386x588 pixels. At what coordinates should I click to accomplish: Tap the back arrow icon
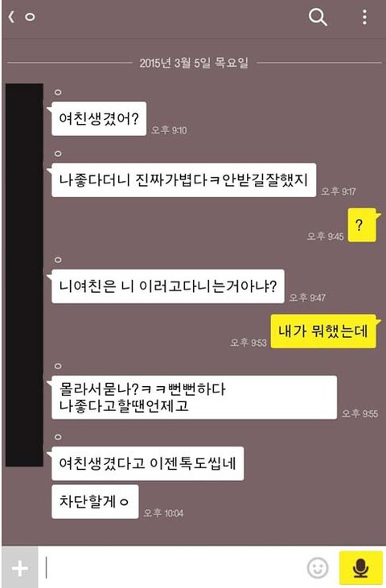click(x=11, y=17)
